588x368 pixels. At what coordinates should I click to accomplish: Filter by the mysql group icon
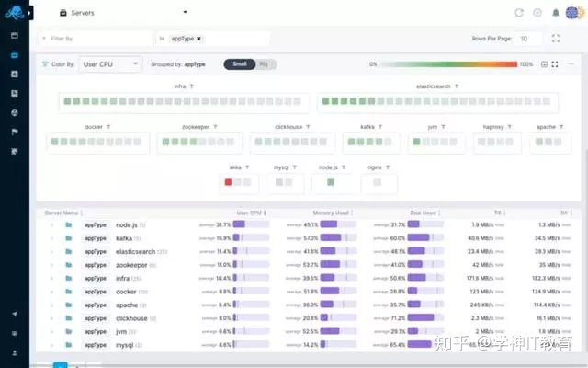[294, 167]
